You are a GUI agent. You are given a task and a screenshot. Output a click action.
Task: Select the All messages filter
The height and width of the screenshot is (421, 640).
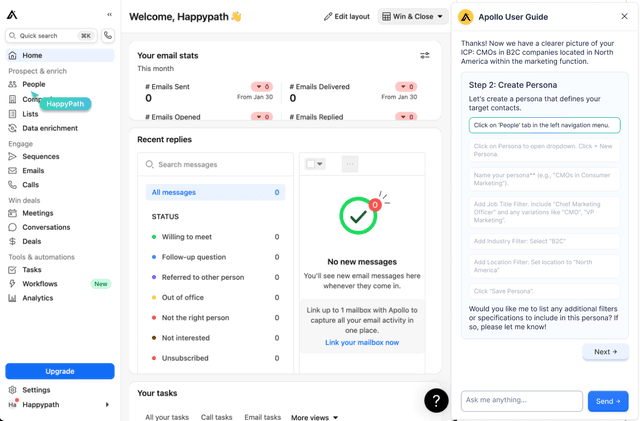click(x=215, y=192)
